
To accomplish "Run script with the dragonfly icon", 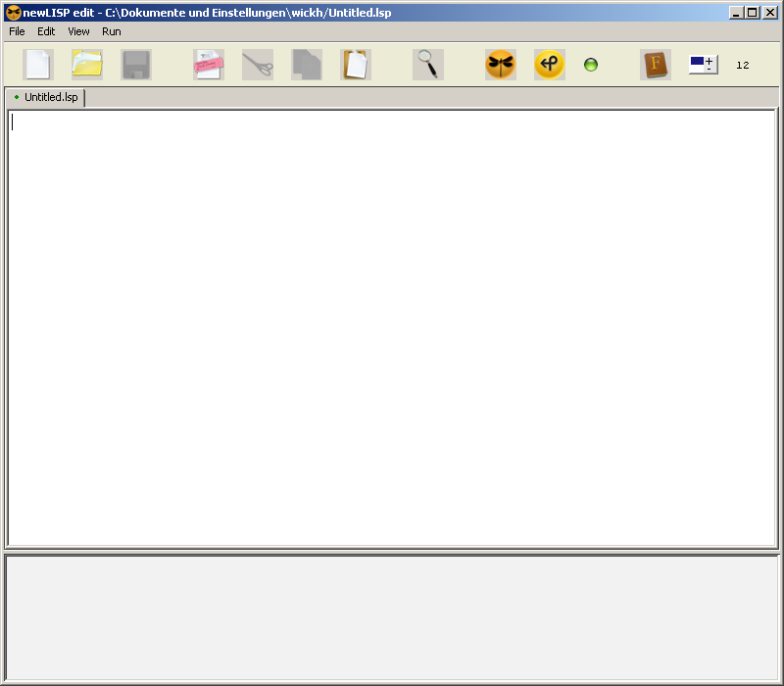I will (x=501, y=65).
